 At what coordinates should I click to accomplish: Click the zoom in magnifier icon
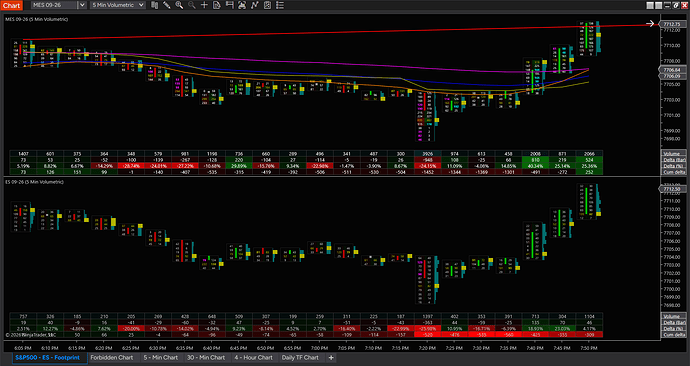coord(179,5)
